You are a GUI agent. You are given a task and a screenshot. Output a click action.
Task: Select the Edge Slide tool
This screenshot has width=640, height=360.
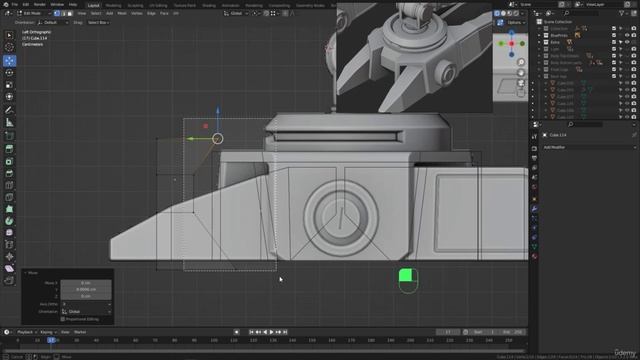[9, 245]
